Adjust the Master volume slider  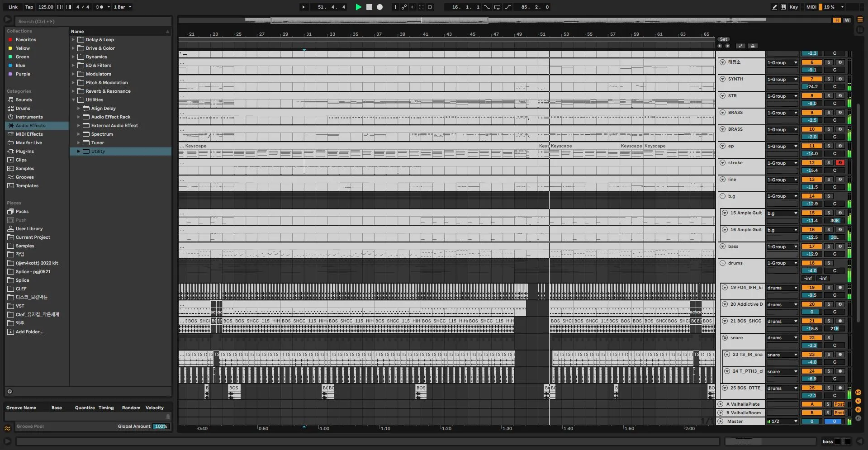pos(811,422)
